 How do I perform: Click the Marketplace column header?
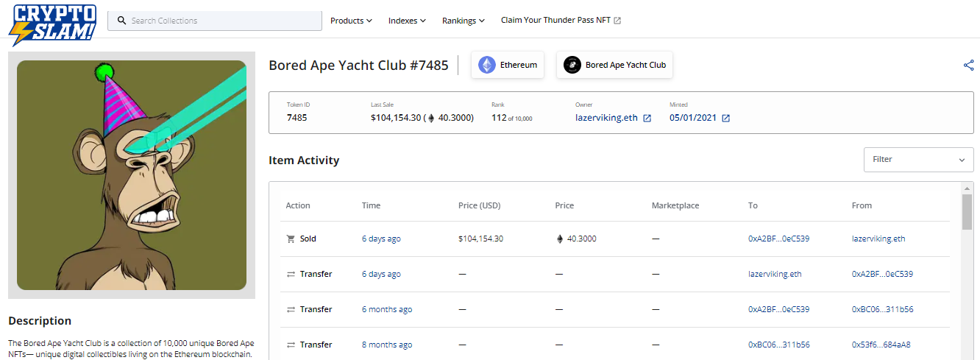[x=675, y=205]
